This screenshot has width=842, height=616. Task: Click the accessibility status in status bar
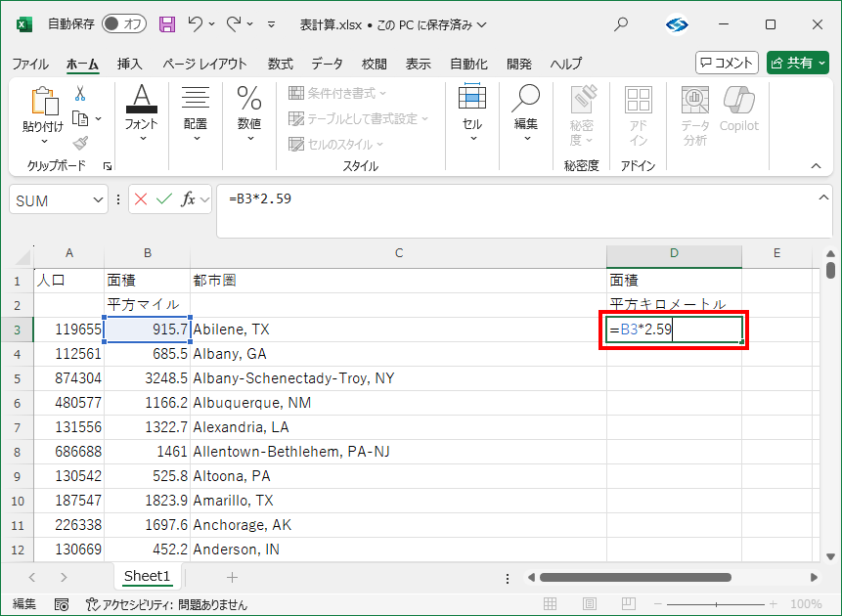tap(167, 604)
